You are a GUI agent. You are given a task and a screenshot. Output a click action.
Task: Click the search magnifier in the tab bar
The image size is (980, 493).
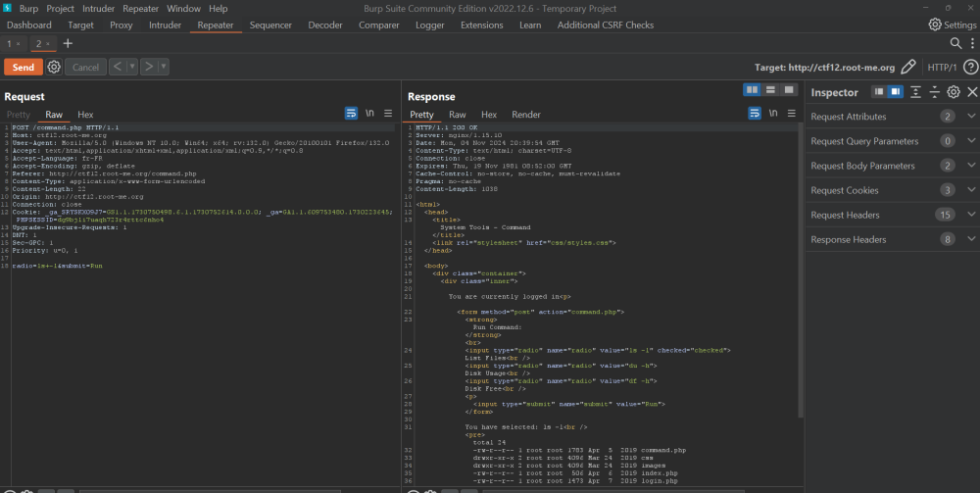[956, 44]
